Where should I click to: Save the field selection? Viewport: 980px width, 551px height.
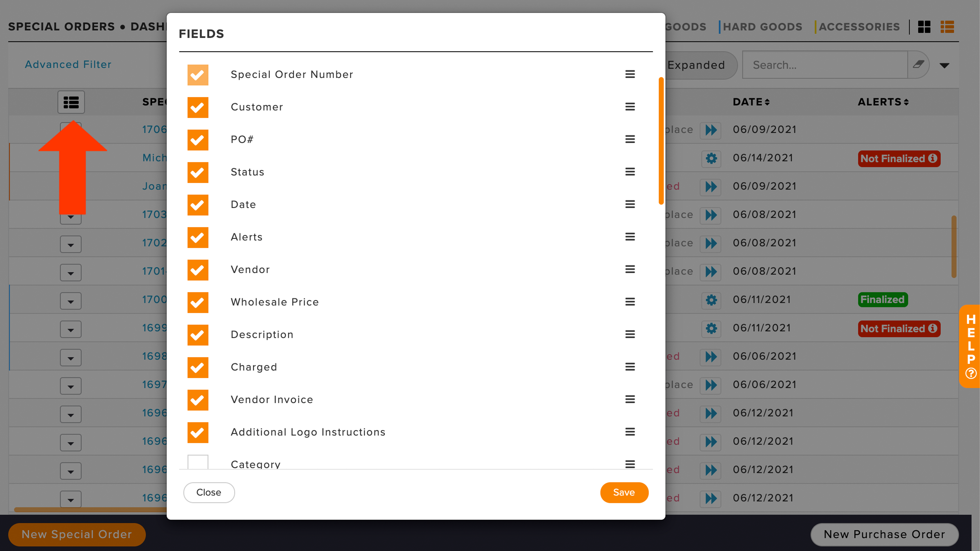[624, 492]
